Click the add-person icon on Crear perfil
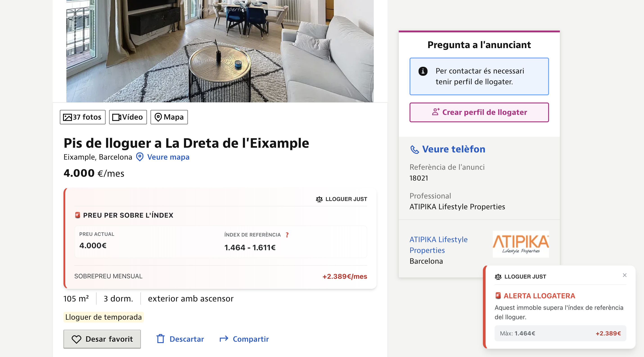Screen dimensions: 644x357 click(x=435, y=112)
